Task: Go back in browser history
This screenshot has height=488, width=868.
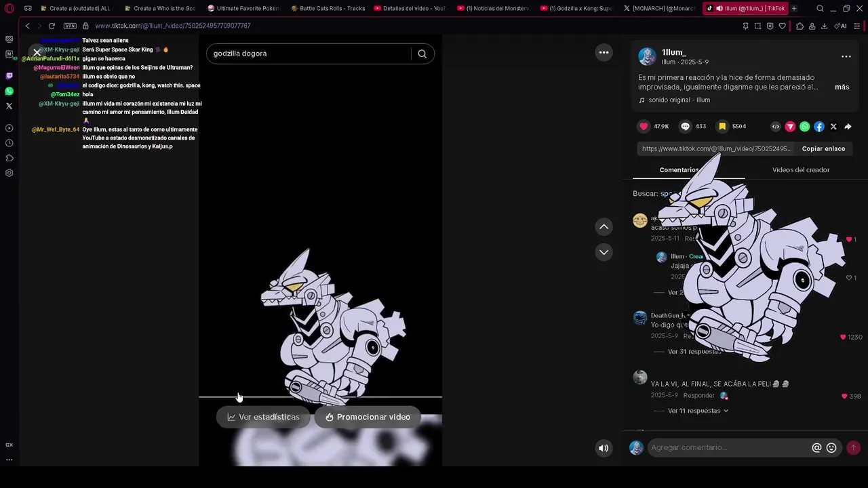Action: pos(27,26)
